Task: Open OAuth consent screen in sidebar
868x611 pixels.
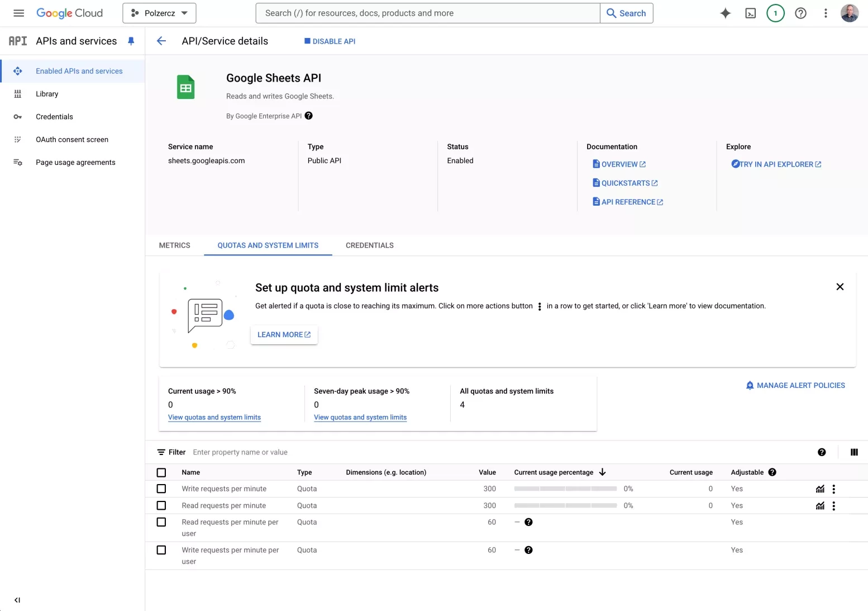Action: [73, 140]
